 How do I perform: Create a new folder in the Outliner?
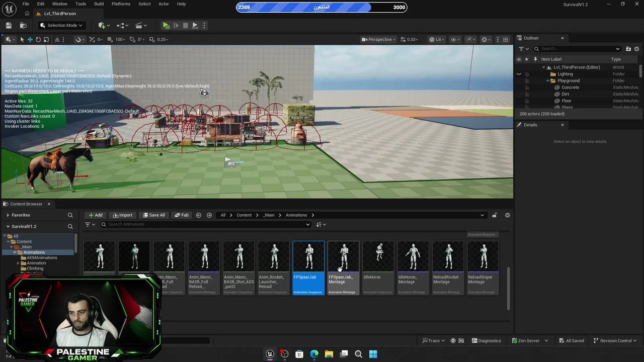(x=628, y=49)
